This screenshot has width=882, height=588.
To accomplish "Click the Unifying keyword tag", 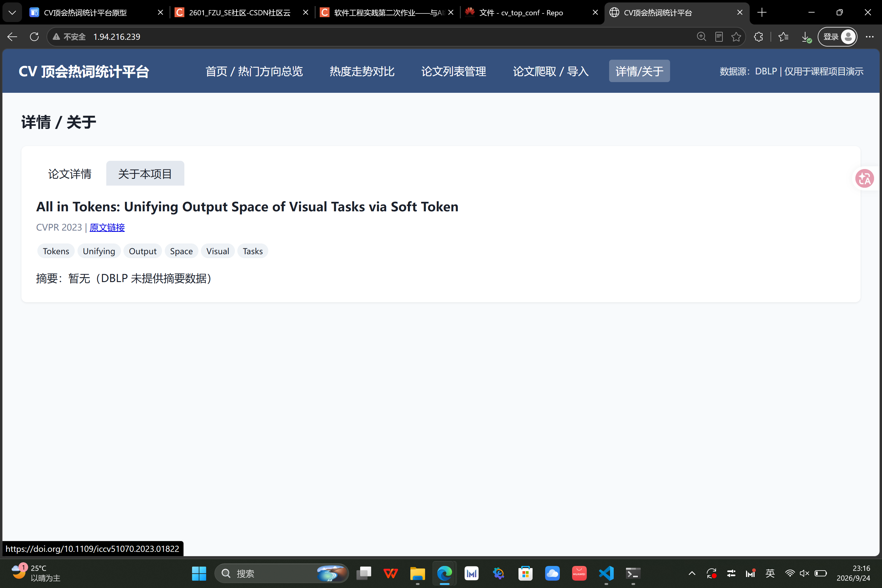I will click(x=99, y=251).
